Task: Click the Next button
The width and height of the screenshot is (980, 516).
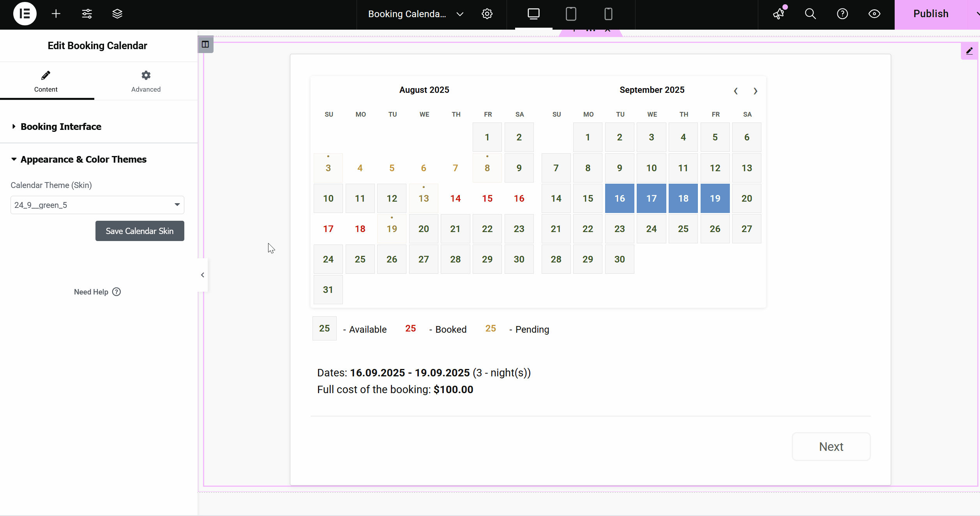Action: click(x=831, y=447)
